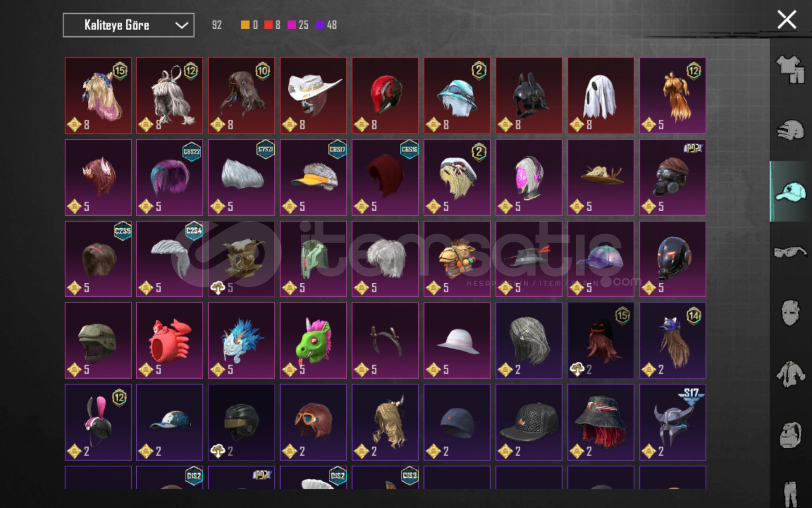Select the pink bunny ears helmet
Screen dimensions: 812x508
(98, 422)
